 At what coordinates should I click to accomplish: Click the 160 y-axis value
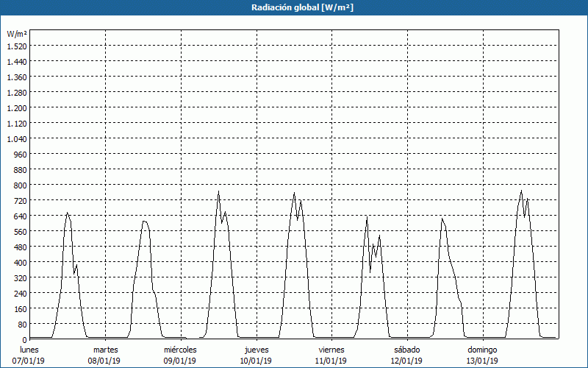tap(21, 309)
